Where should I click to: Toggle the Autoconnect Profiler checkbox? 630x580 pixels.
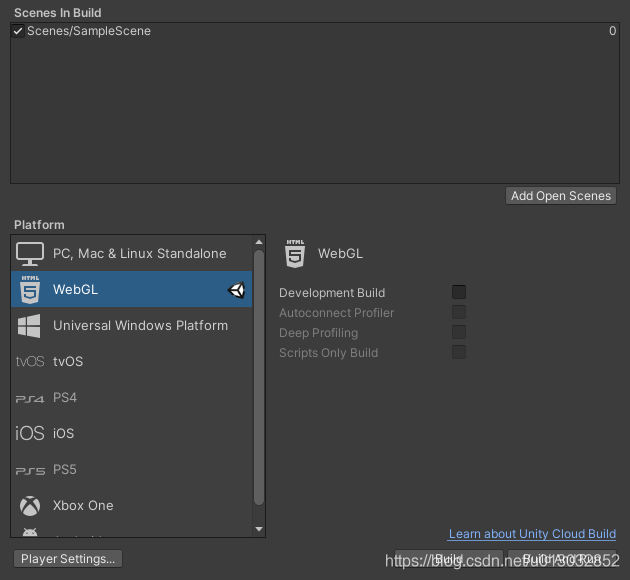[x=459, y=313]
